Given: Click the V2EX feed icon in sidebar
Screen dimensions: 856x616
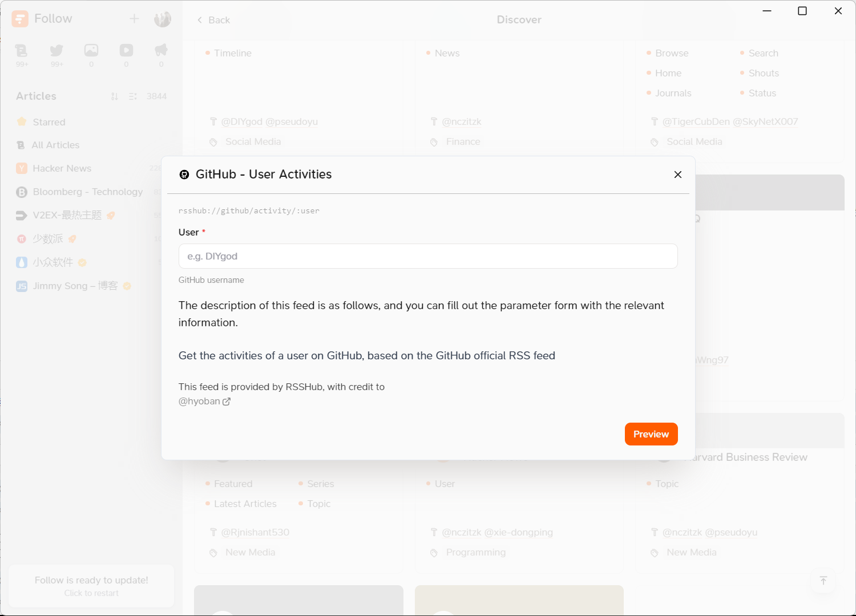Looking at the screenshot, I should (x=22, y=215).
